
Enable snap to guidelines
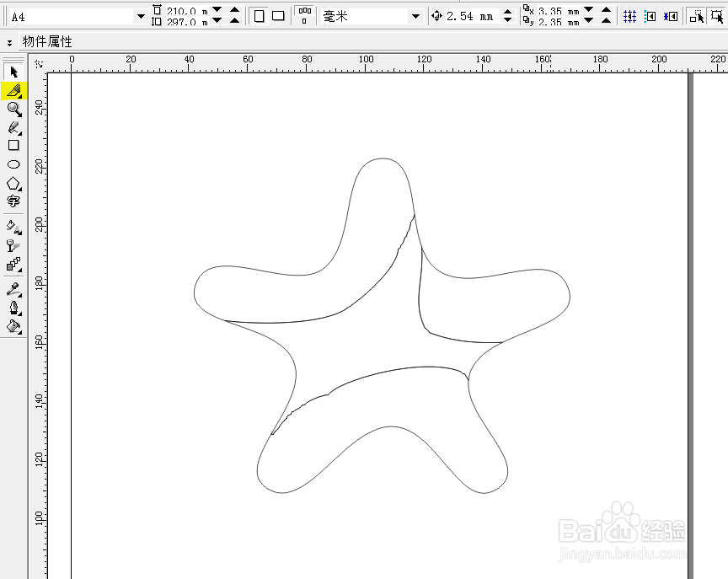pyautogui.click(x=650, y=15)
